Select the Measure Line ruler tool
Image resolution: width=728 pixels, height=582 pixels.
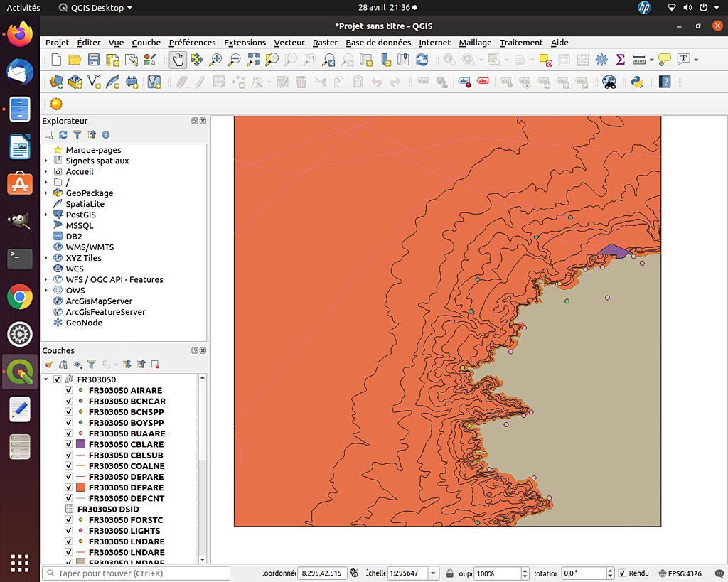pos(639,60)
